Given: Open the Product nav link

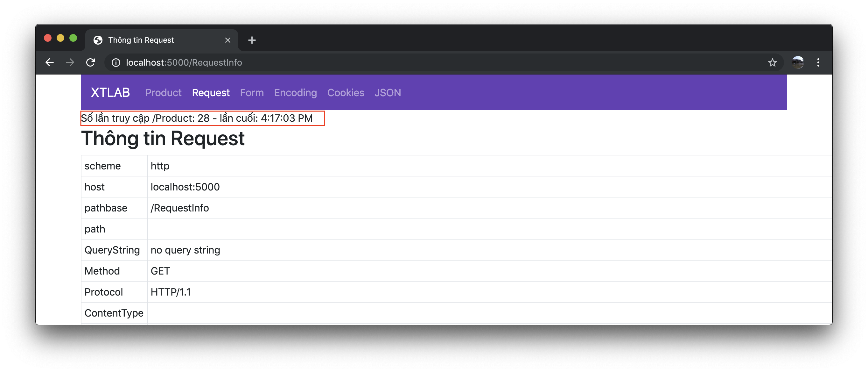Looking at the screenshot, I should (x=163, y=93).
